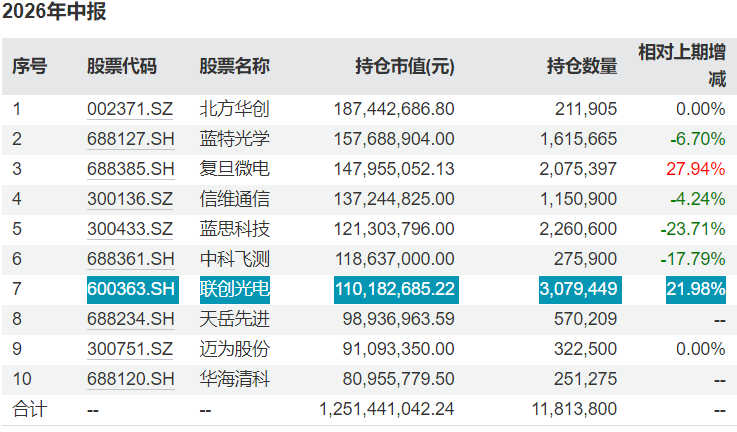Click the 持仓市值(元) column header
The height and width of the screenshot is (432, 737).
coord(405,66)
